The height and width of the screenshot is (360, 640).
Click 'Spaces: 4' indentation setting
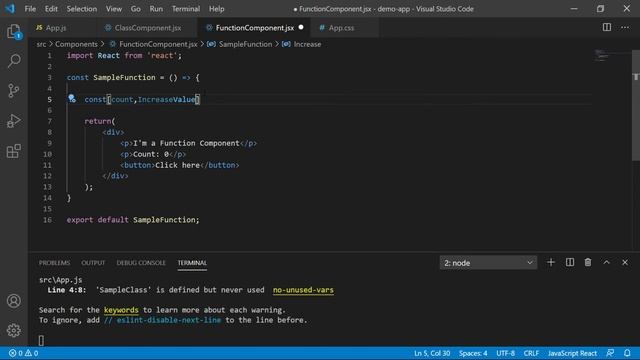pyautogui.click(x=473, y=353)
